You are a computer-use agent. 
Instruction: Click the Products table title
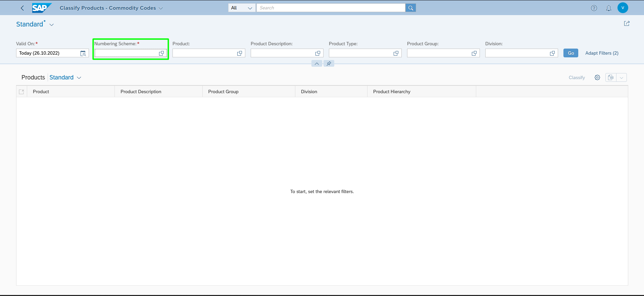(33, 77)
